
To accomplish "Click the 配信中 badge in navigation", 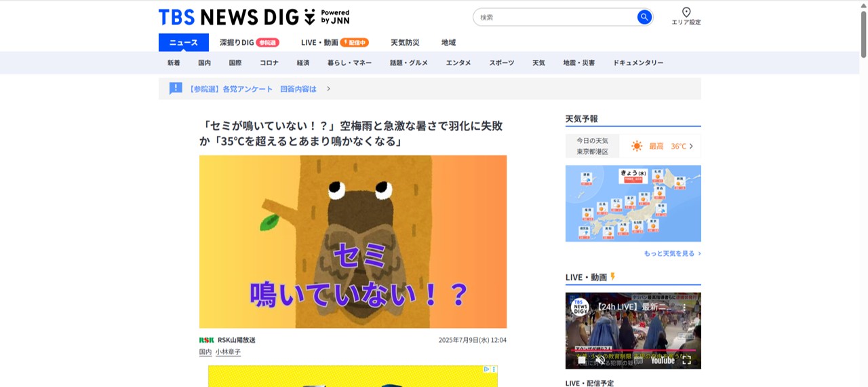I will (355, 42).
